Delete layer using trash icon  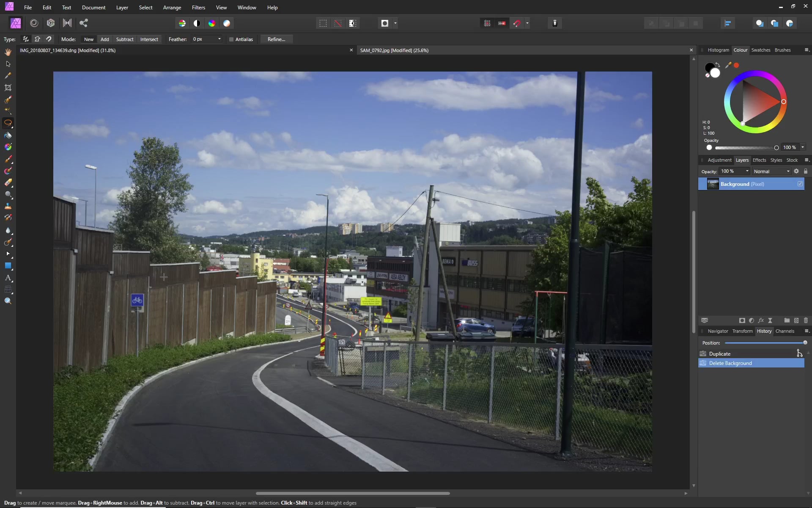click(x=806, y=320)
